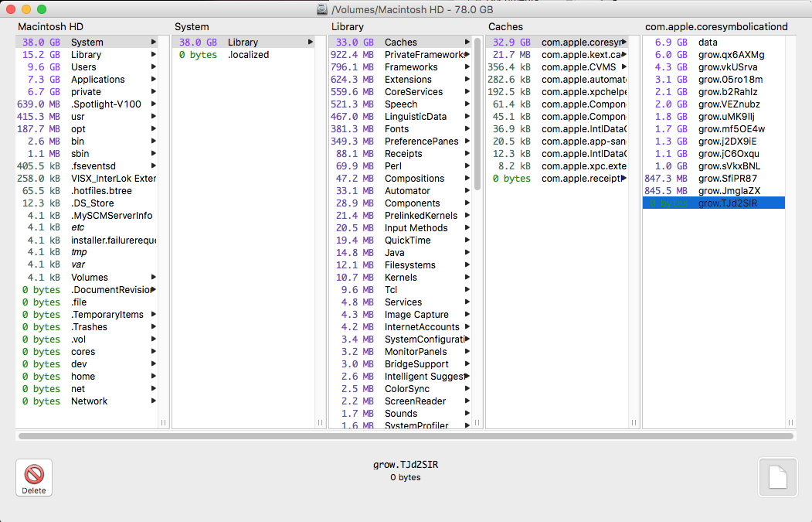The image size is (812, 522).
Task: Select the private folder row
Action: (87, 92)
